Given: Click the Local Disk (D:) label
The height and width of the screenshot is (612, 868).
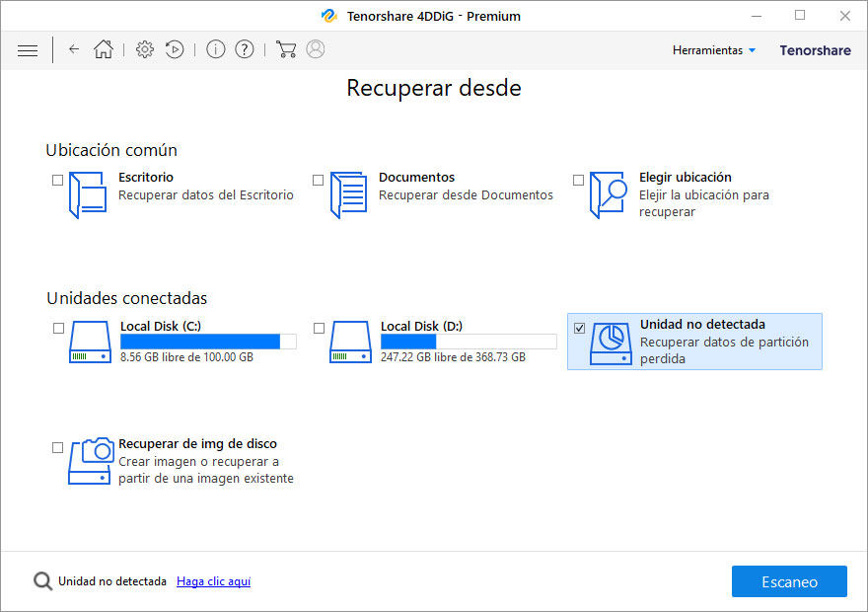Looking at the screenshot, I should (x=421, y=326).
